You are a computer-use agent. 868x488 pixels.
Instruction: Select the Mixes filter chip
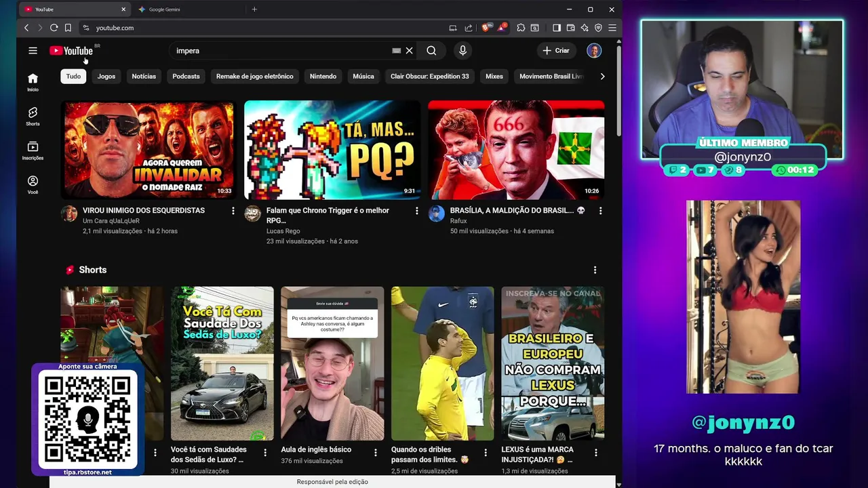494,77
